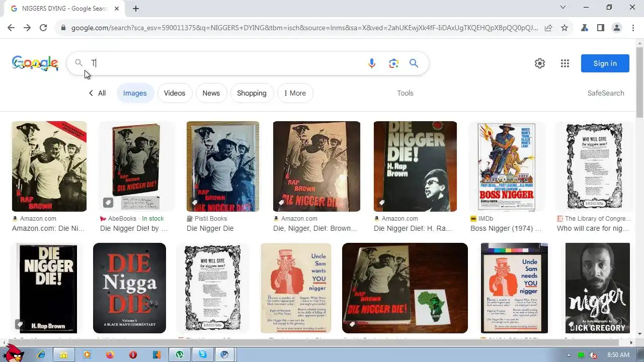Click the product tag on Pistil Books thumbnail
The image size is (644, 362).
(x=195, y=203)
